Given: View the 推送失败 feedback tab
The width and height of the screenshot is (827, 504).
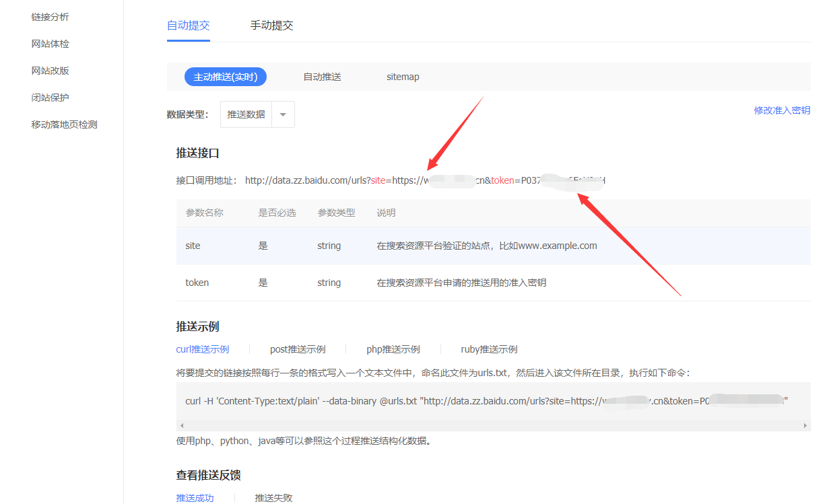Looking at the screenshot, I should pyautogui.click(x=273, y=498).
